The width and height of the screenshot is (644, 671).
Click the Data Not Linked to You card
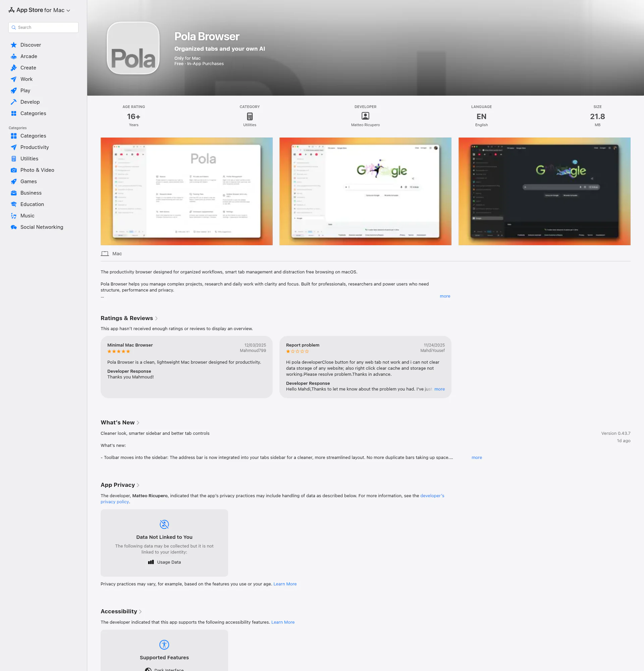(164, 543)
